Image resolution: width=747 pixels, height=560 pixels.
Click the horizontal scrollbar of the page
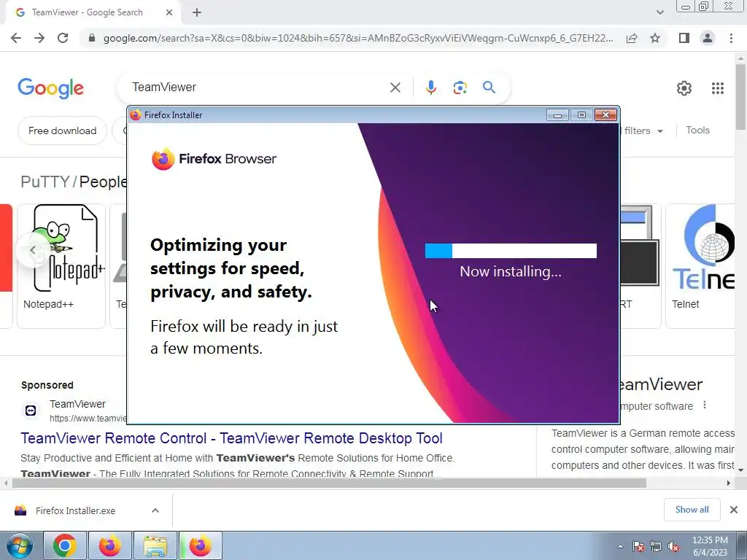pos(329,483)
